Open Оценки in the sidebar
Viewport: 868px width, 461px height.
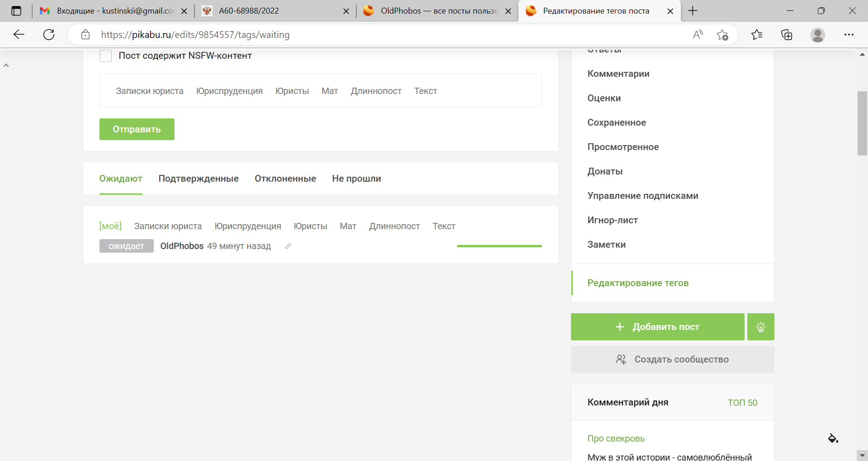(604, 98)
